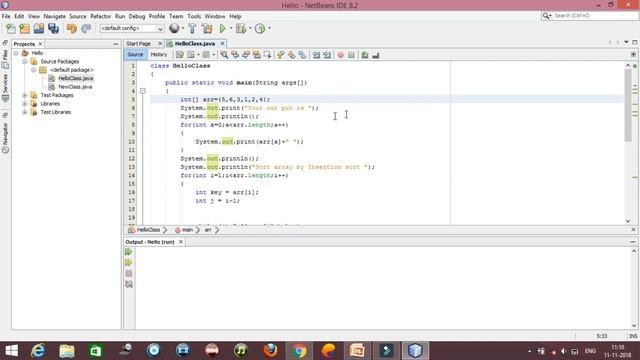Open the Tools menu
The image size is (640, 360).
tap(194, 16)
